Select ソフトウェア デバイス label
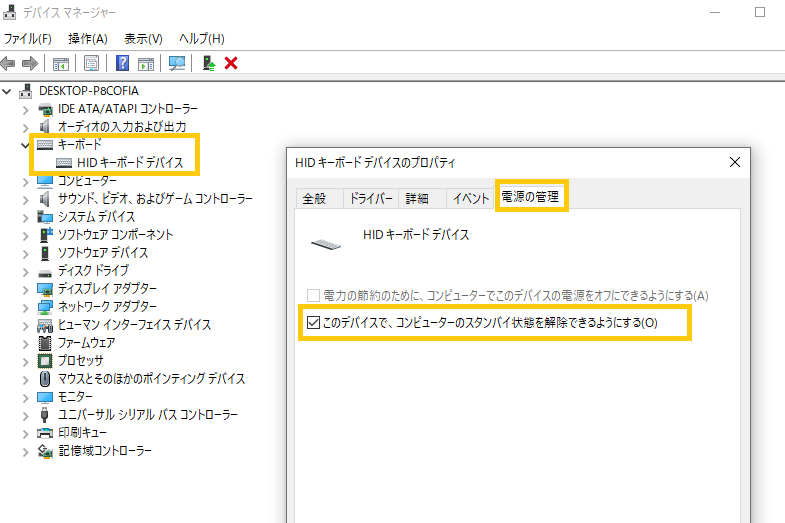785x523 pixels. [x=103, y=253]
